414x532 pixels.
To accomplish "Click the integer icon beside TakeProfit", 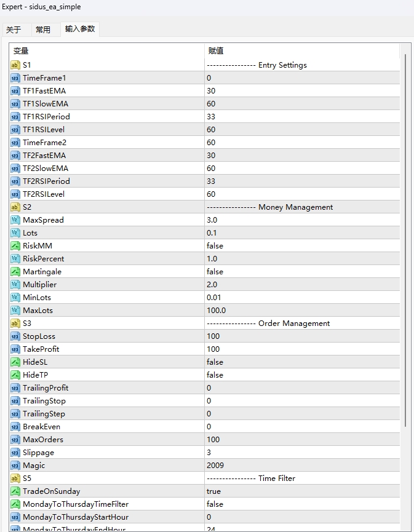I will [x=15, y=349].
